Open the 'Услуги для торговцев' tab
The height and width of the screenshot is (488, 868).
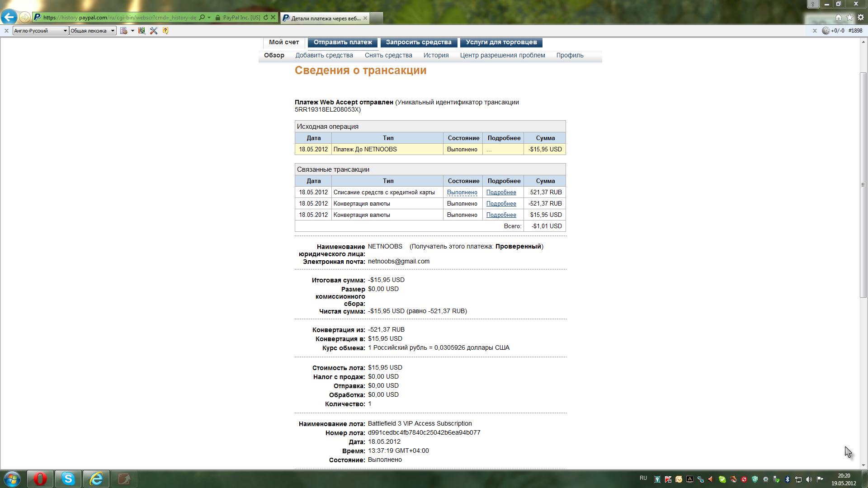tap(501, 42)
